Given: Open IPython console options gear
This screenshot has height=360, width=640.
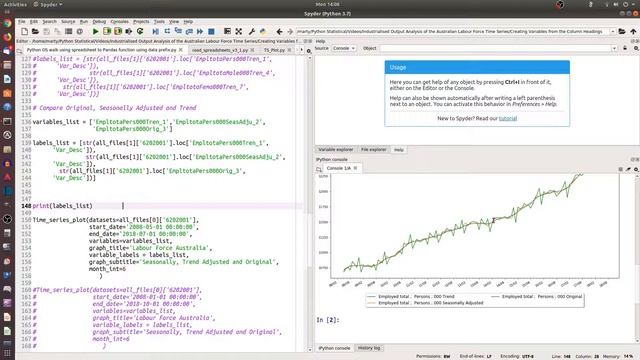Looking at the screenshot, I should tap(636, 169).
